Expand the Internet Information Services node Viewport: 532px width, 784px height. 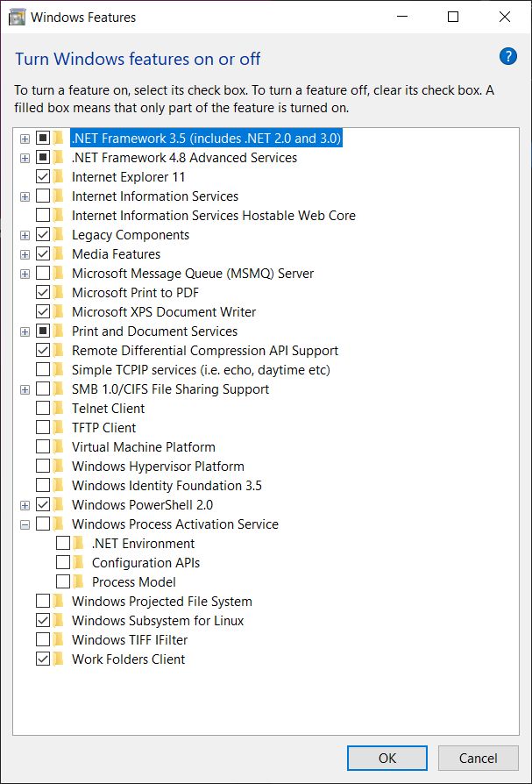coord(25,197)
